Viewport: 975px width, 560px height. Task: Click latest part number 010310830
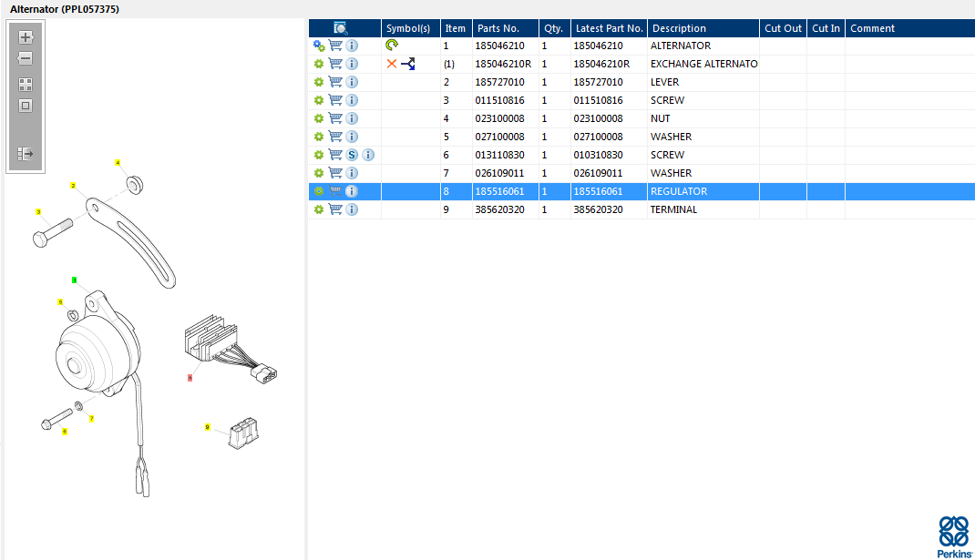pyautogui.click(x=598, y=155)
